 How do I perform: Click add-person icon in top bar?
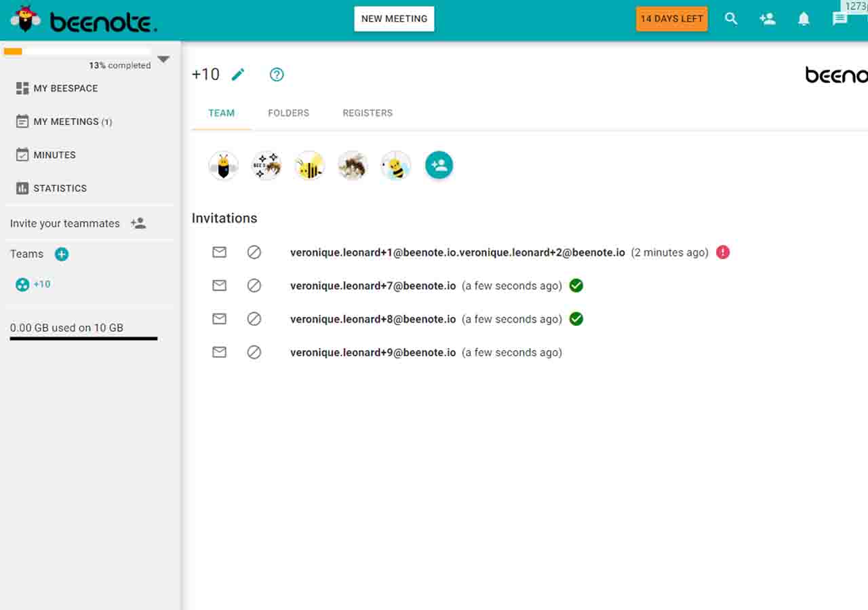pyautogui.click(x=767, y=19)
